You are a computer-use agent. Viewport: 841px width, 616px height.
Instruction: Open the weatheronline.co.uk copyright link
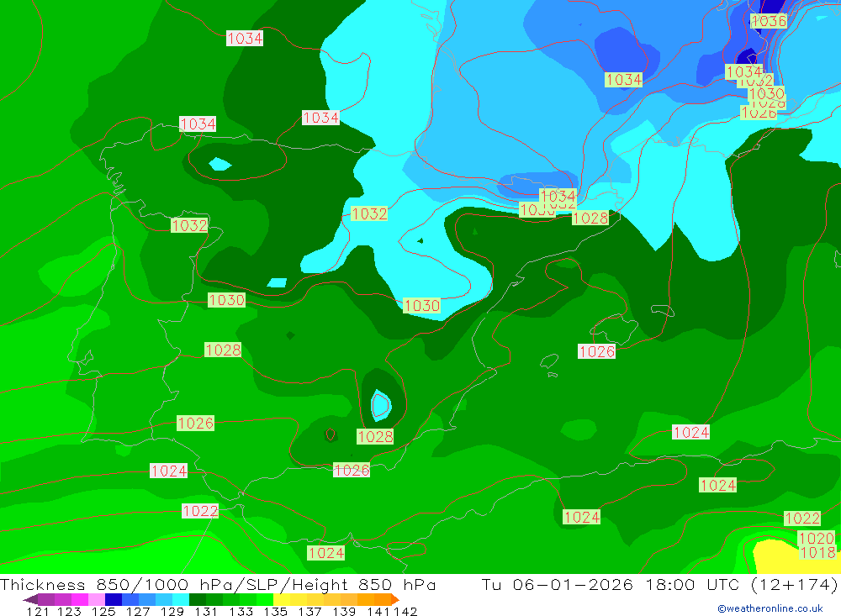tap(770, 608)
